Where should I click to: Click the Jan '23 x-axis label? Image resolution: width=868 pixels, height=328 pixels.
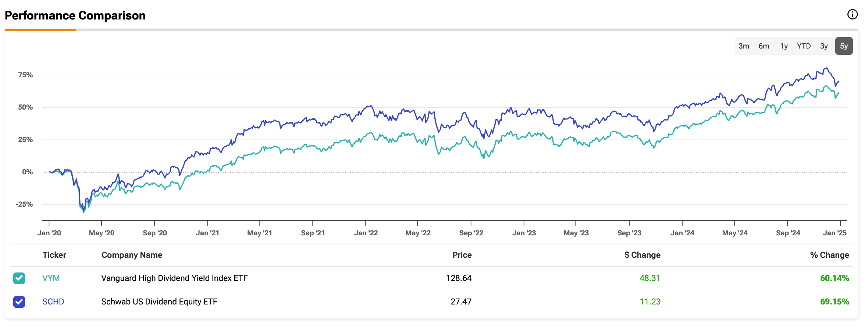[524, 233]
